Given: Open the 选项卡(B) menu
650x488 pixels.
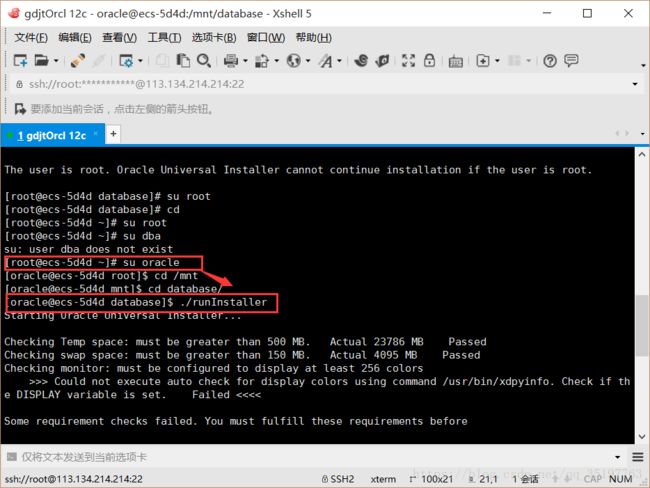Looking at the screenshot, I should click(x=214, y=38).
